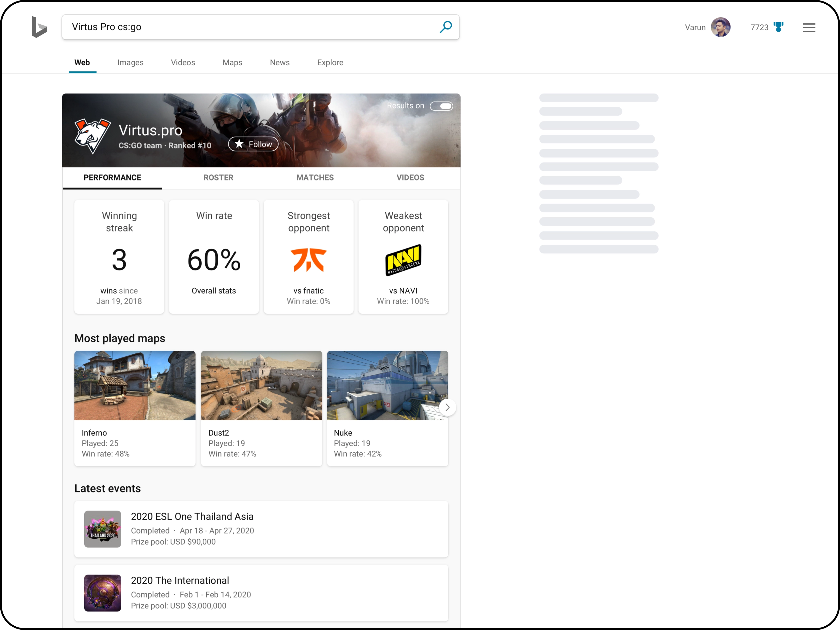Click the Virtus.pro bear logo
This screenshot has width=840, height=630.
coord(92,136)
